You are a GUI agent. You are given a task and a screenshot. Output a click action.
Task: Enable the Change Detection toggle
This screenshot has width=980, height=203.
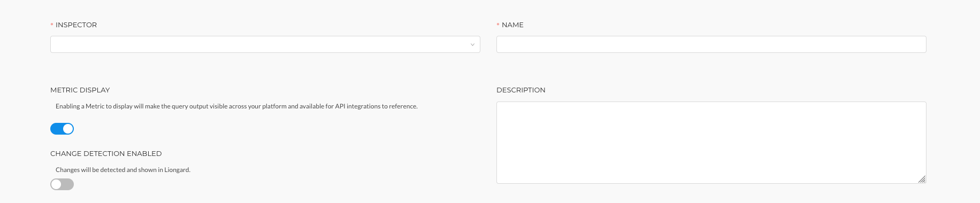[62, 184]
